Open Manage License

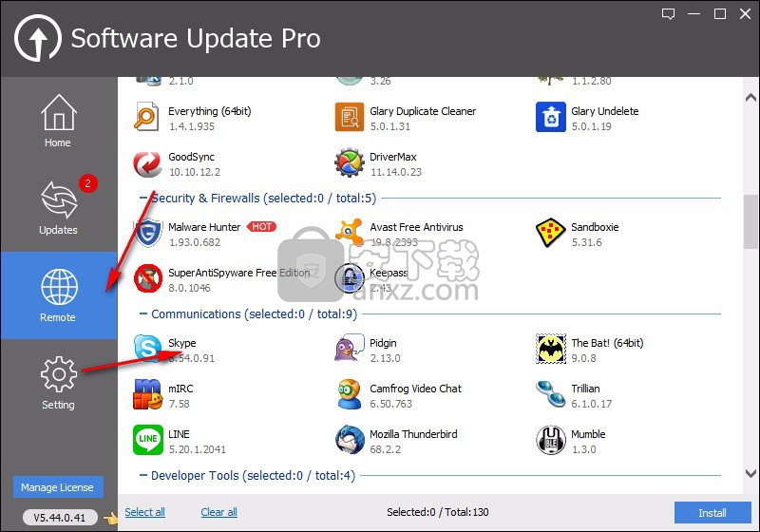(x=58, y=487)
